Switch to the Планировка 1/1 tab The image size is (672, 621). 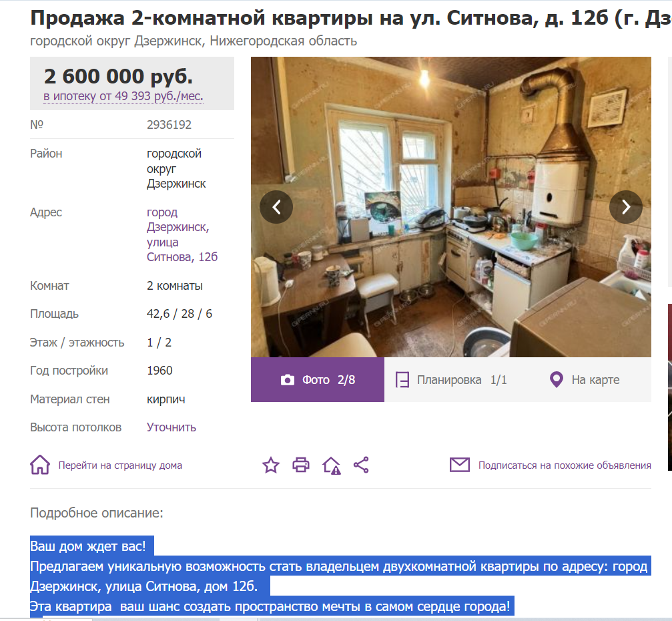tap(451, 379)
